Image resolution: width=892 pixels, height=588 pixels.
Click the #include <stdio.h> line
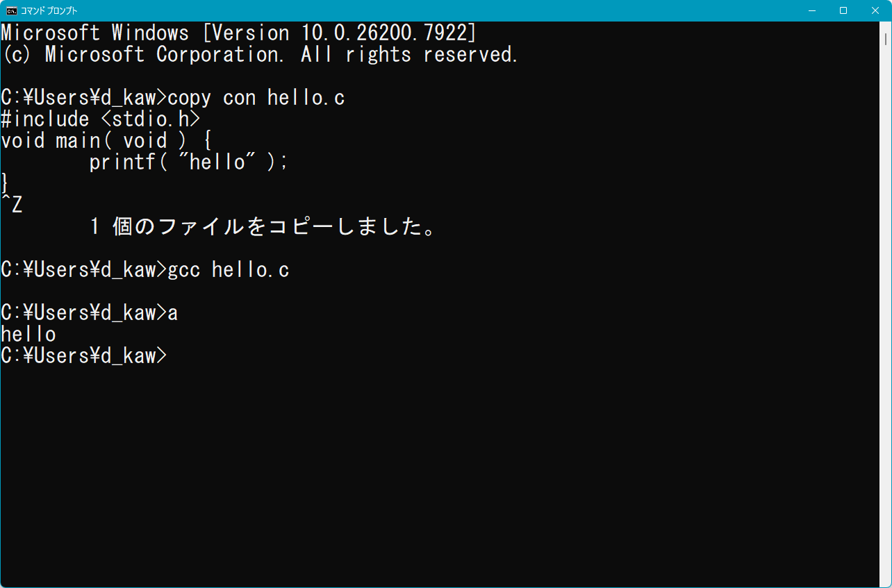101,119
